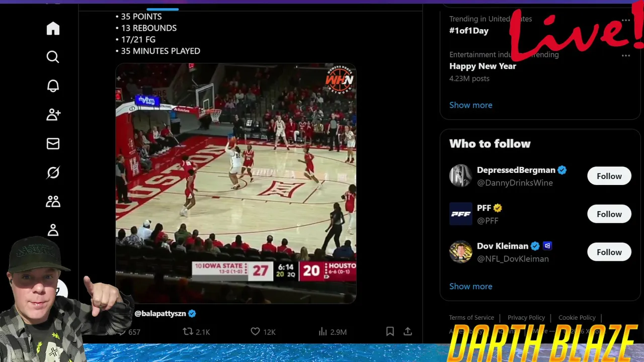Open the @NFL_DovKleiman handle
The image size is (644, 362).
[513, 259]
